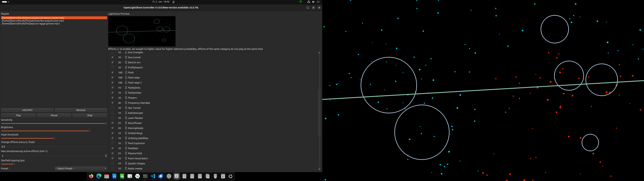Viewport: 644px width, 181px height.
Task: Open Microsoft Edge from the dock
Action: (x=99, y=176)
